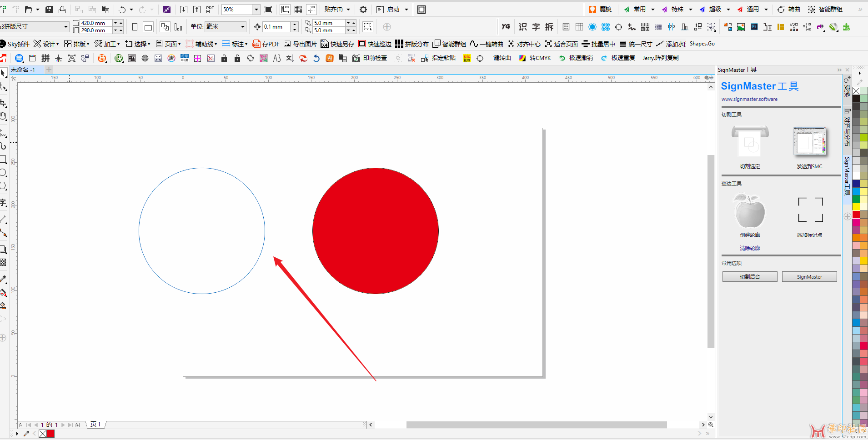This screenshot has height=440, width=868.
Task: Open the 设计 menu
Action: click(46, 44)
